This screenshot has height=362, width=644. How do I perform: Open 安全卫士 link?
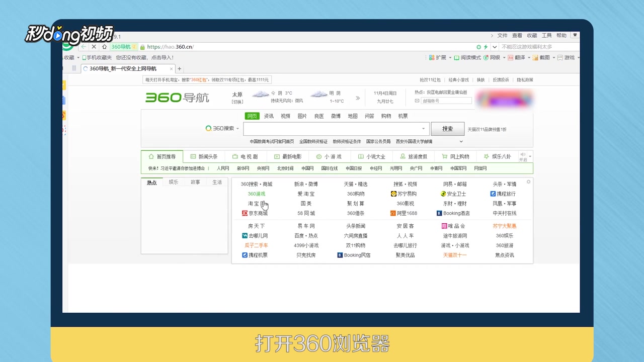(453, 194)
